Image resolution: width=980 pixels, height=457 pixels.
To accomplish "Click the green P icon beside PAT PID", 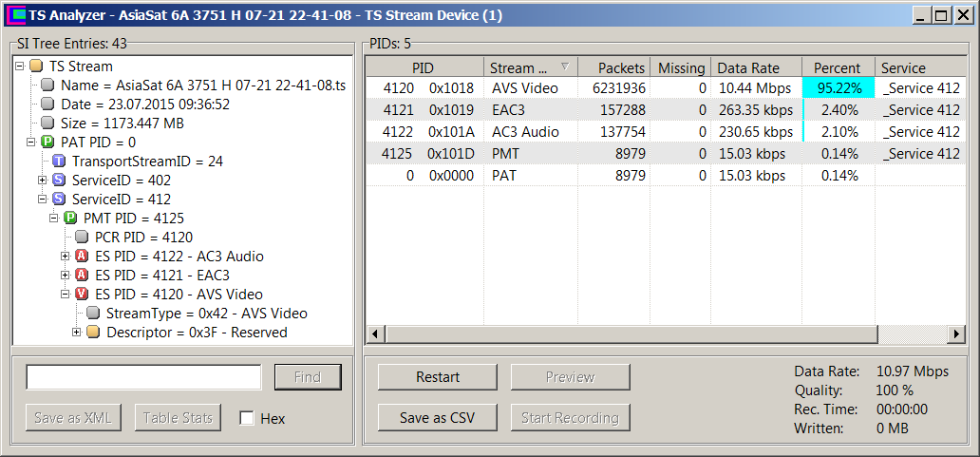I will pos(47,143).
